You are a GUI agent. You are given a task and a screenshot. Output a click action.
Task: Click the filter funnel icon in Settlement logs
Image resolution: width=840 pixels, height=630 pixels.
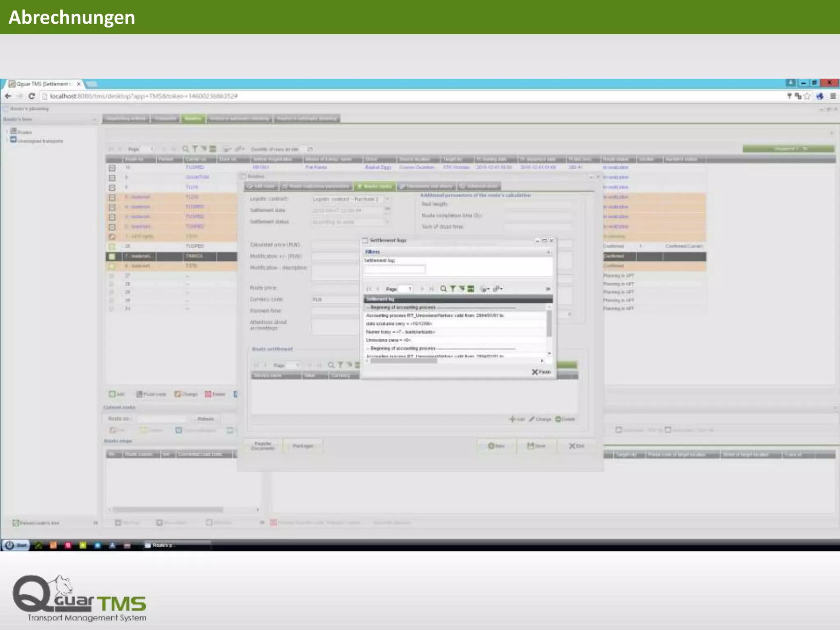tap(453, 289)
